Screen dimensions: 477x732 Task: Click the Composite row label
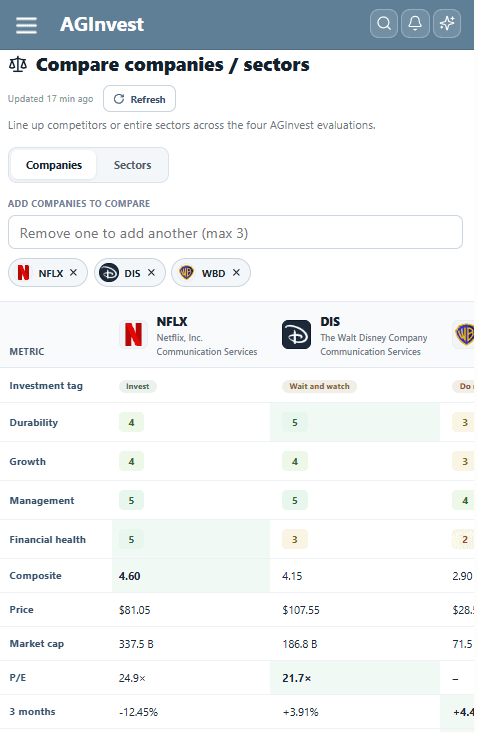coord(35,576)
